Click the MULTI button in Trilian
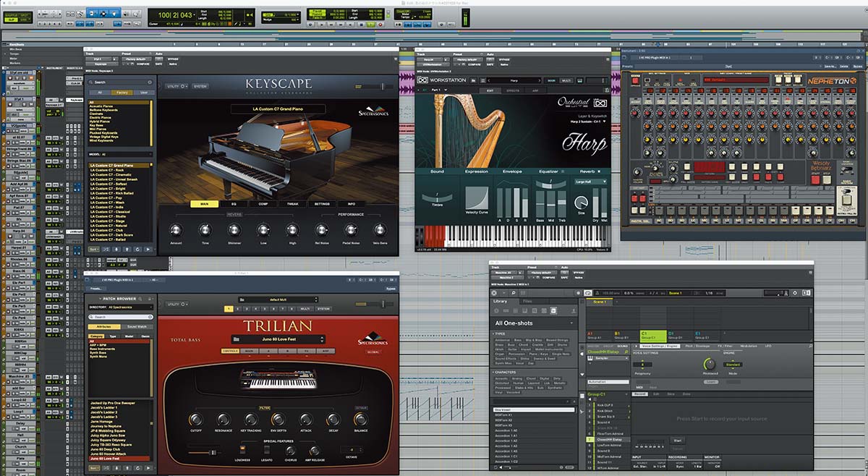 pyautogui.click(x=305, y=309)
